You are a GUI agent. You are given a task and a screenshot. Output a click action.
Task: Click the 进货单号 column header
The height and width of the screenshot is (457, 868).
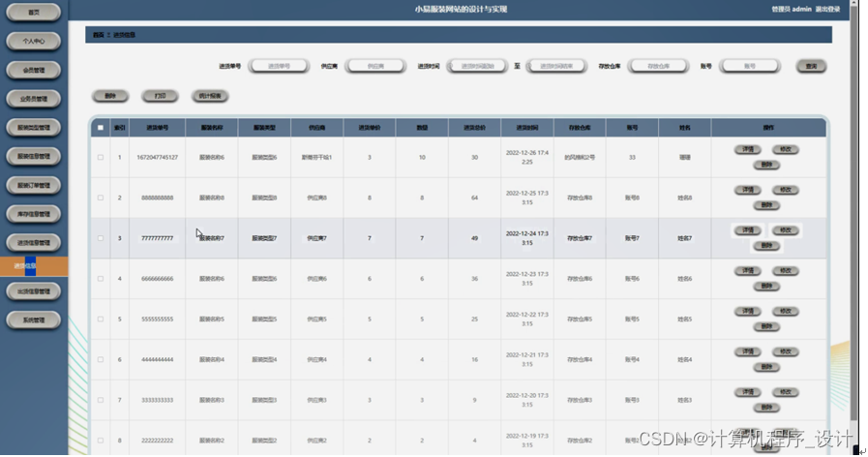157,128
